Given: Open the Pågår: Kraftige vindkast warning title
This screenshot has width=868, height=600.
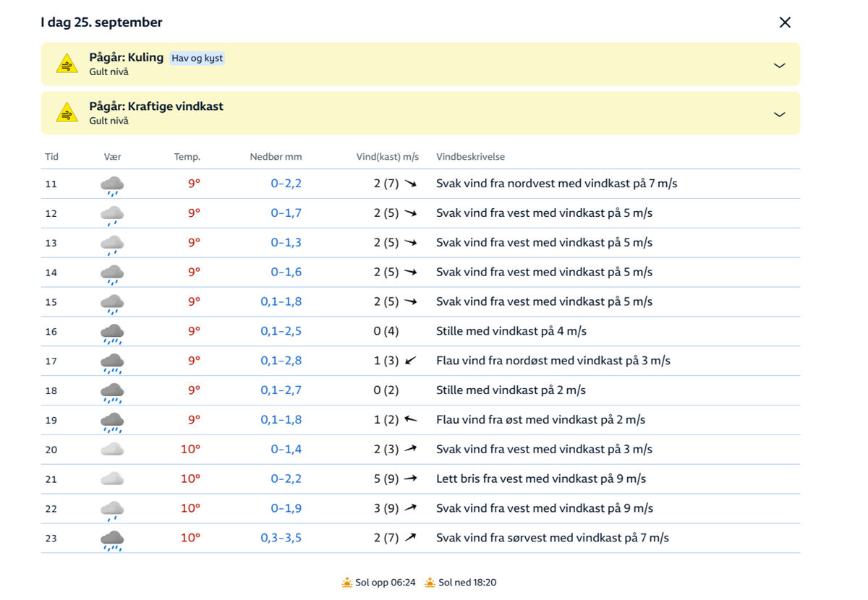Looking at the screenshot, I should pyautogui.click(x=156, y=106).
